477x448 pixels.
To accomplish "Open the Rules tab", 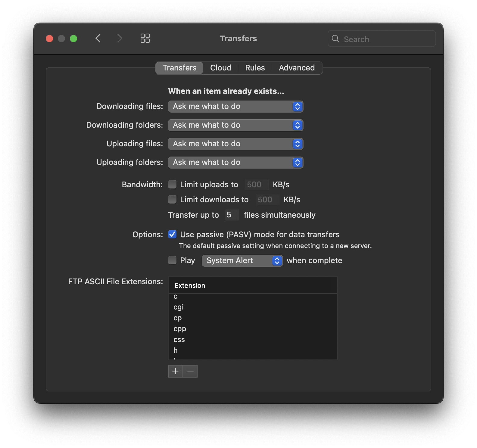I will tap(255, 68).
